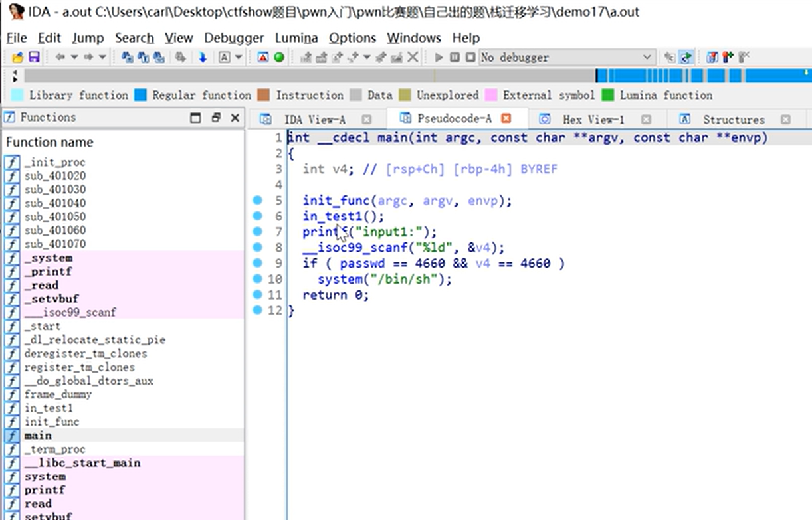Click the blue down-arrow jump icon

(203, 58)
